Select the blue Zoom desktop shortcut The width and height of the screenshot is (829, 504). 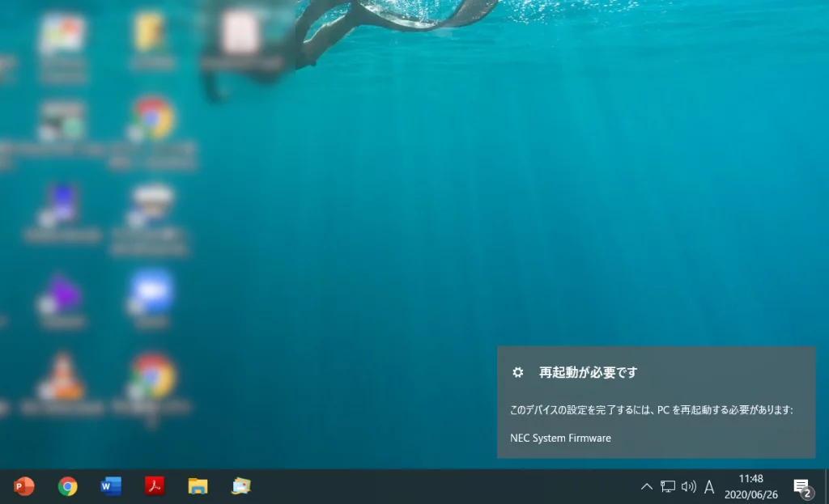pyautogui.click(x=151, y=293)
